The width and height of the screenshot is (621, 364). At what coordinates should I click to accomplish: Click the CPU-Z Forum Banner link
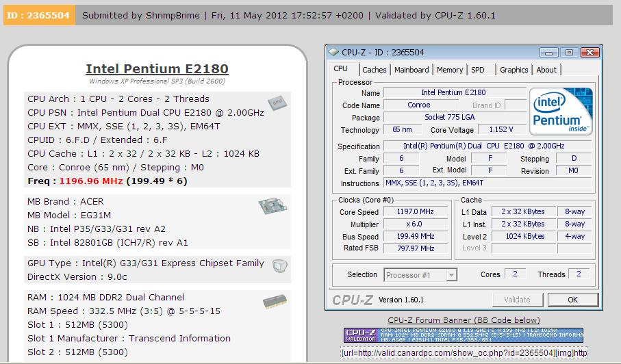(x=464, y=320)
